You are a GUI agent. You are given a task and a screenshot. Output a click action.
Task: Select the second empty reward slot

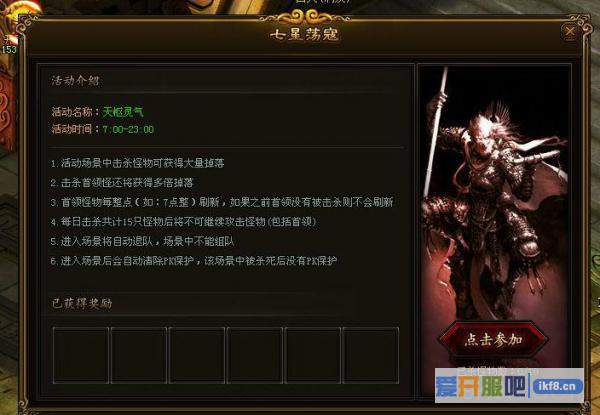139,355
